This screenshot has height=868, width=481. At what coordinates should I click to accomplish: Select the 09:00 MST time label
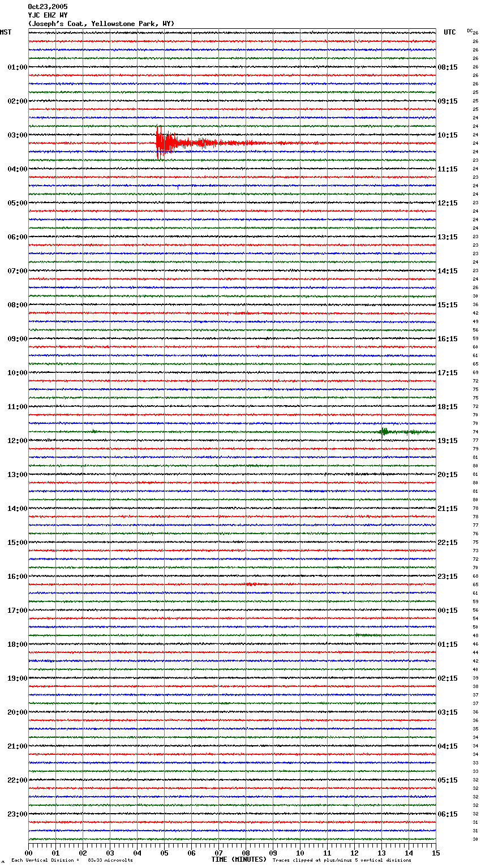[18, 339]
